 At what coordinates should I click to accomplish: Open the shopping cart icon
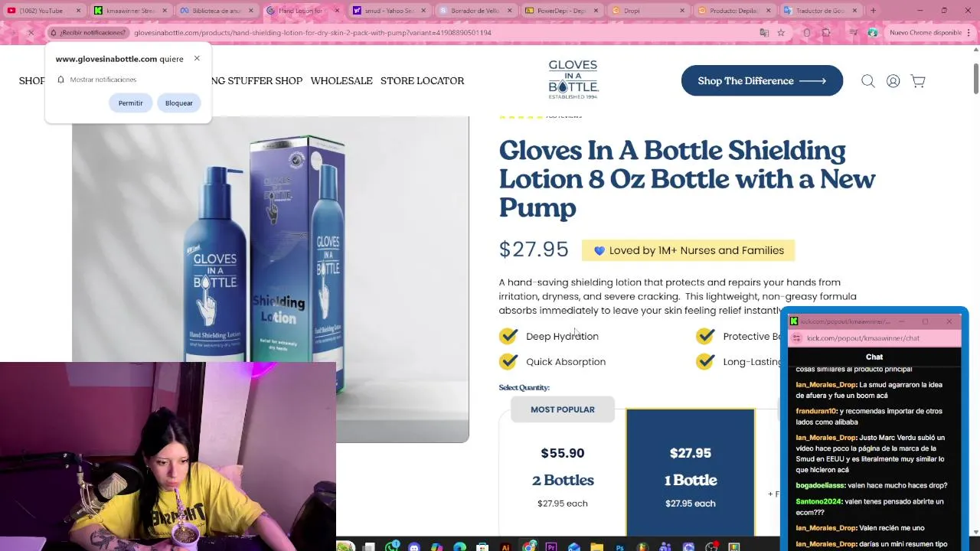coord(918,81)
